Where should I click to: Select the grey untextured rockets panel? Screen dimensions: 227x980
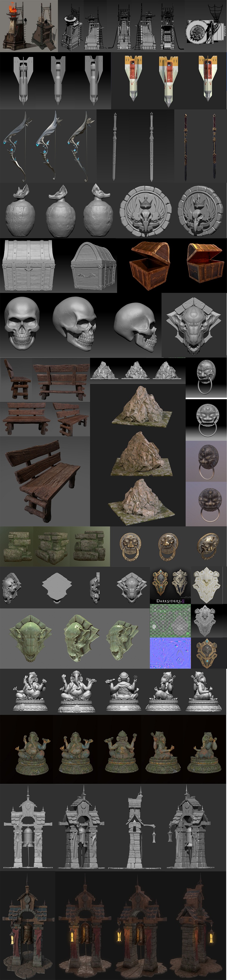(x=55, y=80)
